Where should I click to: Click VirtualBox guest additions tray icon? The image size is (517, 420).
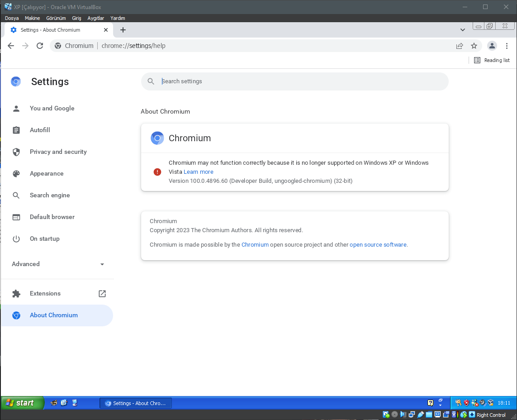click(x=491, y=403)
